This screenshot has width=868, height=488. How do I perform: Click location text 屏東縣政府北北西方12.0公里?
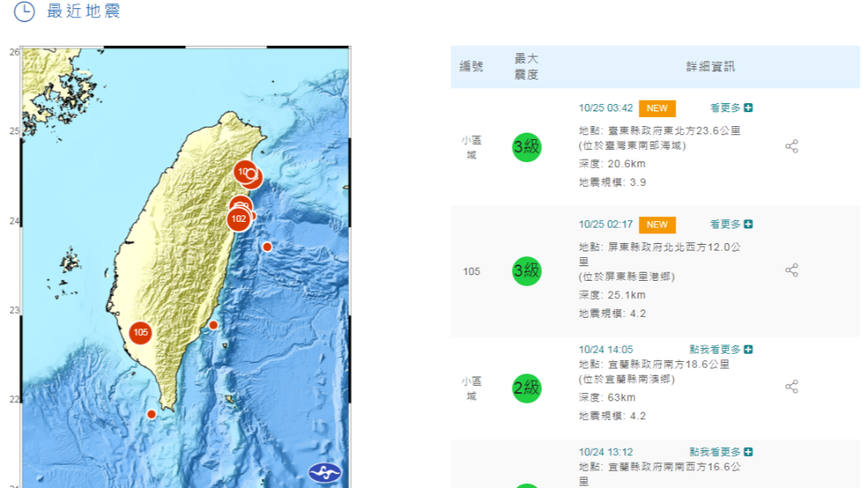tap(659, 254)
